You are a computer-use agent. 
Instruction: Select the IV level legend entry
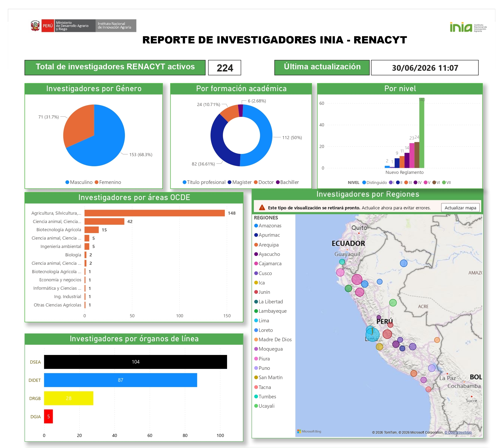(418, 183)
